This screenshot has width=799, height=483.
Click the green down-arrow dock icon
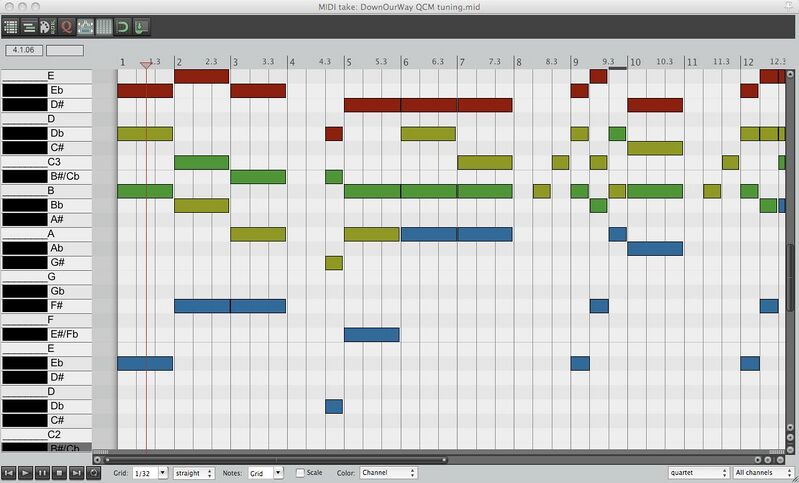pyautogui.click(x=141, y=26)
